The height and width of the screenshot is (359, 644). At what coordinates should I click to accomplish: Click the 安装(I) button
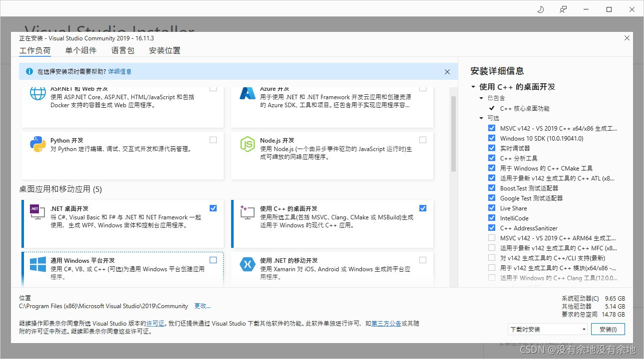608,329
